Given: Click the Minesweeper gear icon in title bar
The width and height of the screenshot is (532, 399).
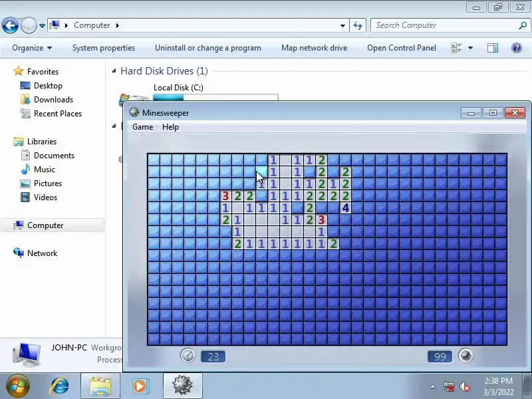Looking at the screenshot, I should 134,112.
